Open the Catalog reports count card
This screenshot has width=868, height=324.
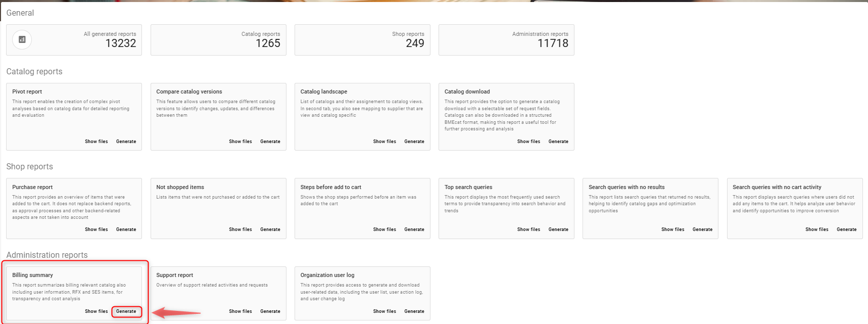[218, 40]
